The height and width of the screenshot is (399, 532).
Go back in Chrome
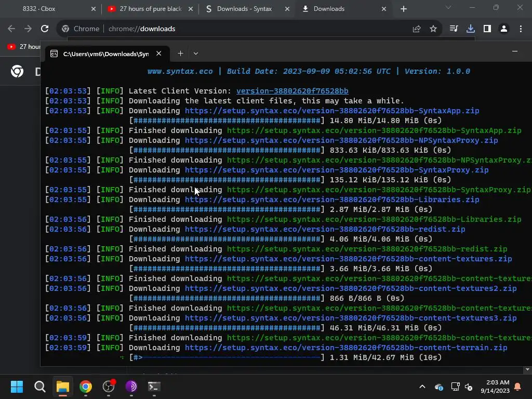(11, 29)
